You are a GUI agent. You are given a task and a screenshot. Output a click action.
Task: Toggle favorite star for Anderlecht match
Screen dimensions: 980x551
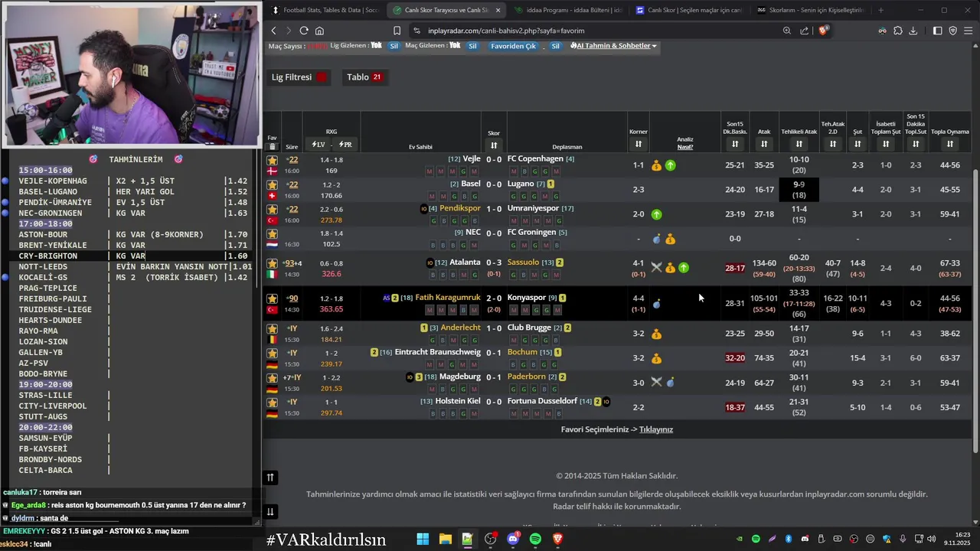point(272,328)
